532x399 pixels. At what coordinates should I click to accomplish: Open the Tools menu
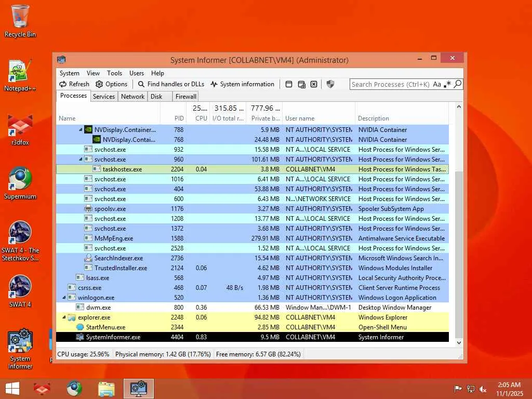[115, 73]
